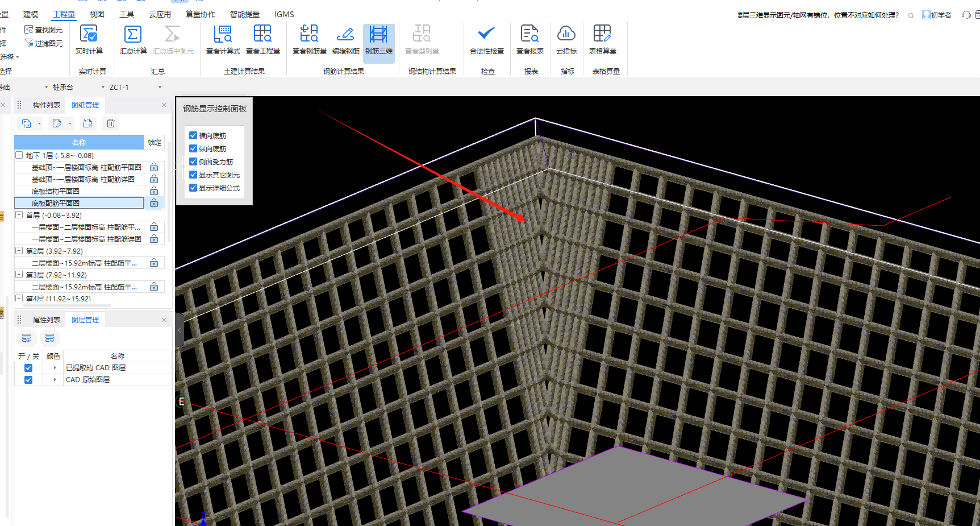Turn off CAD 原始图层 checkbox
The image size is (980, 526).
click(28, 380)
